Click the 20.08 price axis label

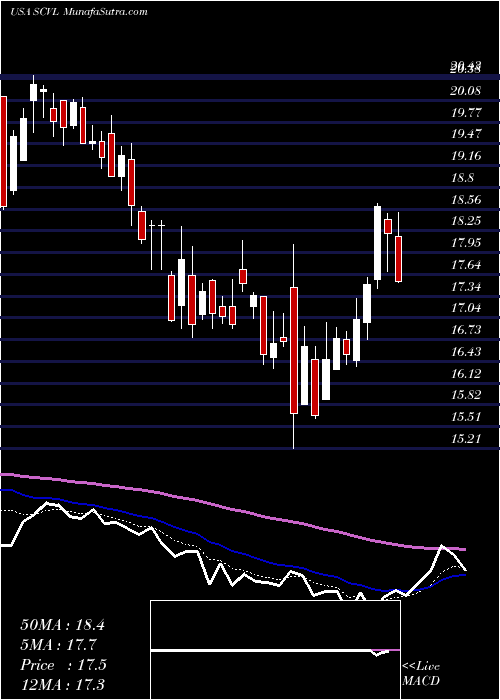point(466,91)
